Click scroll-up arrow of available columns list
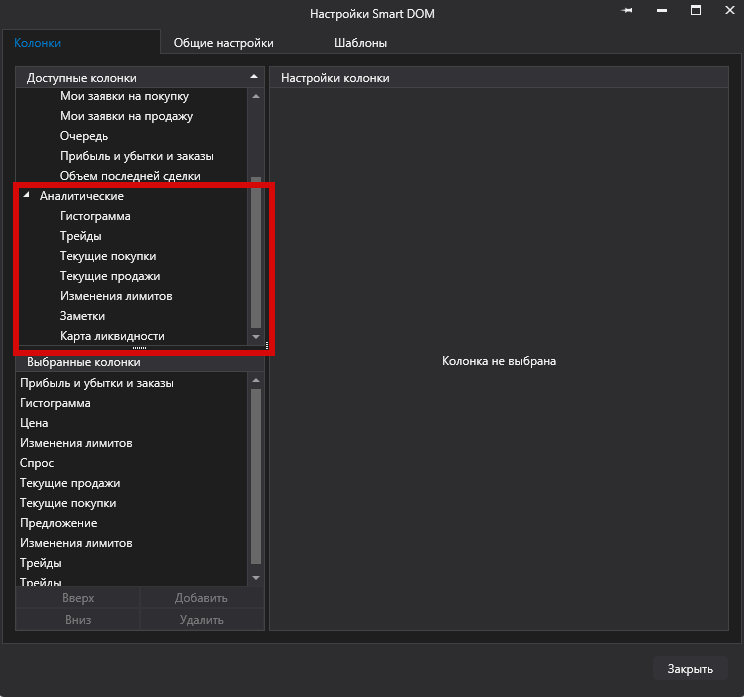This screenshot has width=744, height=697. (256, 96)
